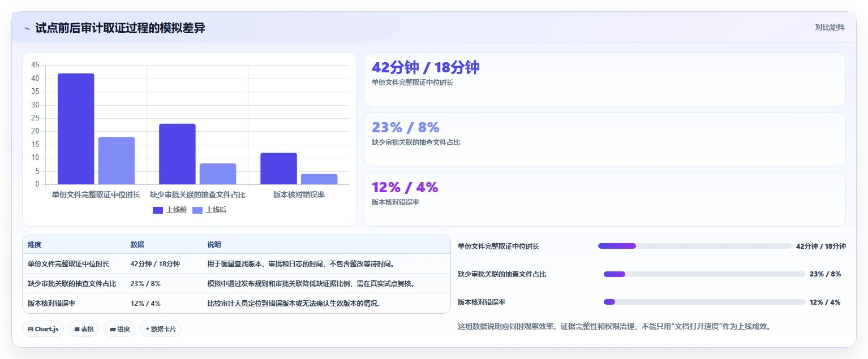868x359 pixels.
Task: Click the 23% / 8% value beside the progress bar
Action: [x=825, y=274]
